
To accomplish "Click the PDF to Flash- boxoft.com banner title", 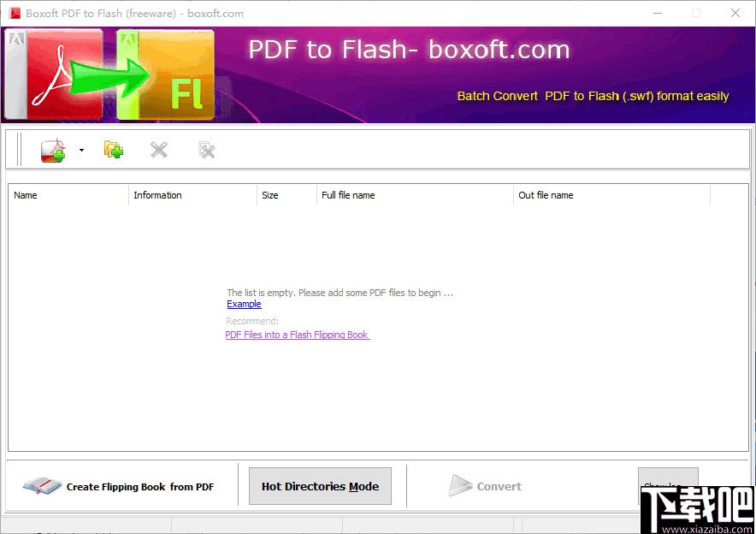I will click(x=409, y=50).
